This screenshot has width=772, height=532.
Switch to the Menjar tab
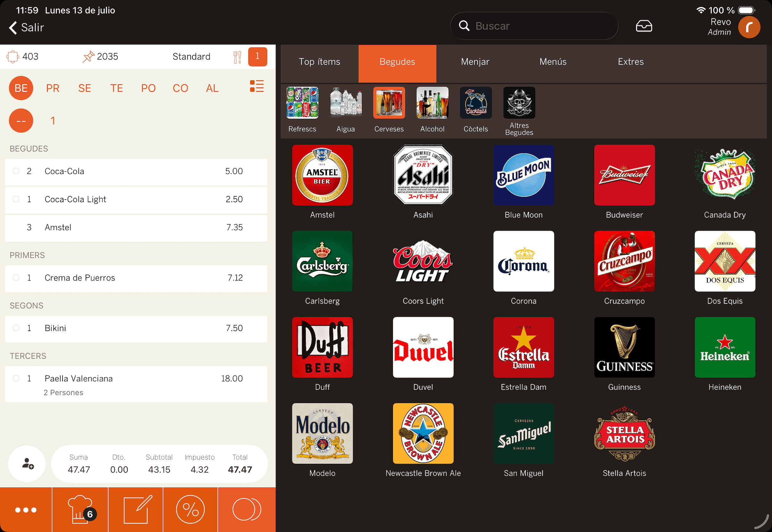coord(475,63)
